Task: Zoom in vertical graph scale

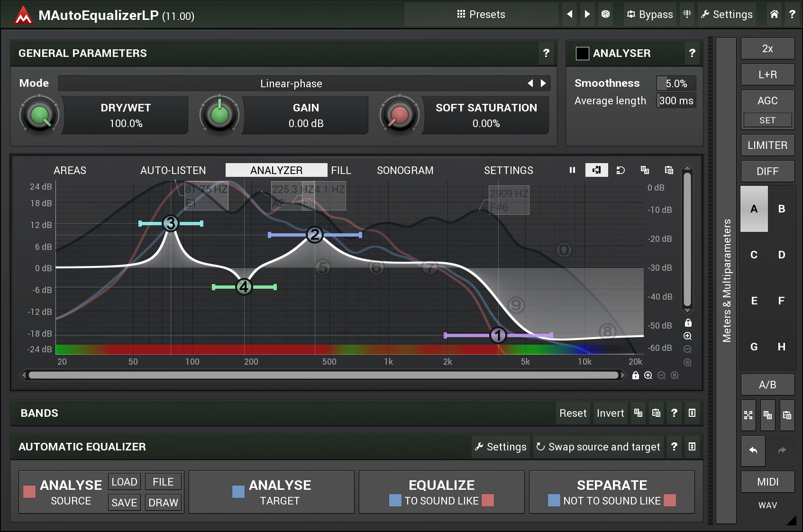Action: point(688,336)
